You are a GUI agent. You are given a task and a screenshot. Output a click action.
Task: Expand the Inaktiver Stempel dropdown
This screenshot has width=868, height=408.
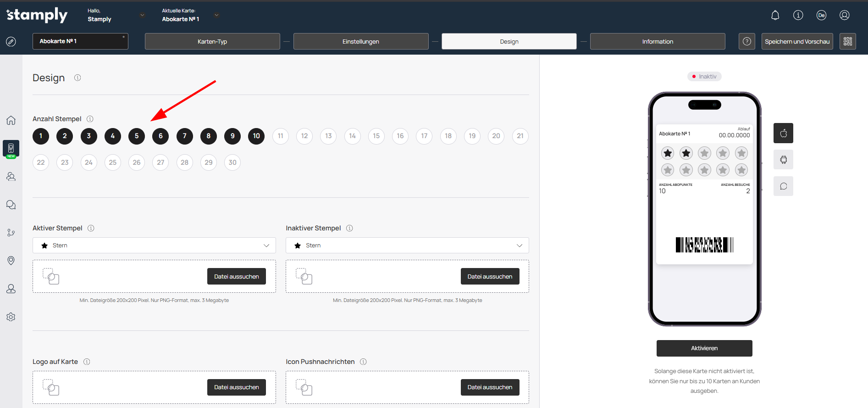[x=407, y=246]
